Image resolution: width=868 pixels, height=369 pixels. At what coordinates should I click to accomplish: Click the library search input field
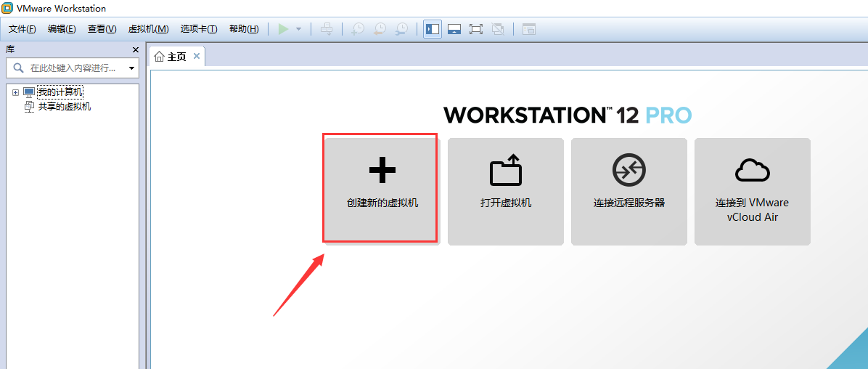73,68
